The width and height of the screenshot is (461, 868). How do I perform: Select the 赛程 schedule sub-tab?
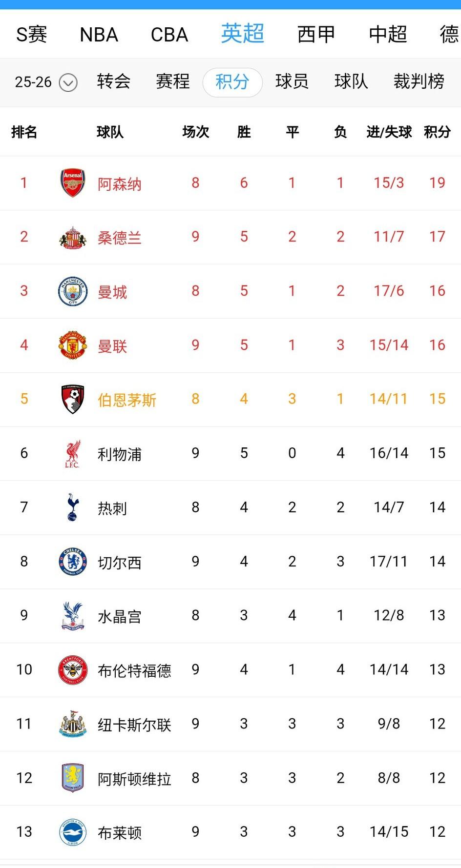tap(173, 81)
